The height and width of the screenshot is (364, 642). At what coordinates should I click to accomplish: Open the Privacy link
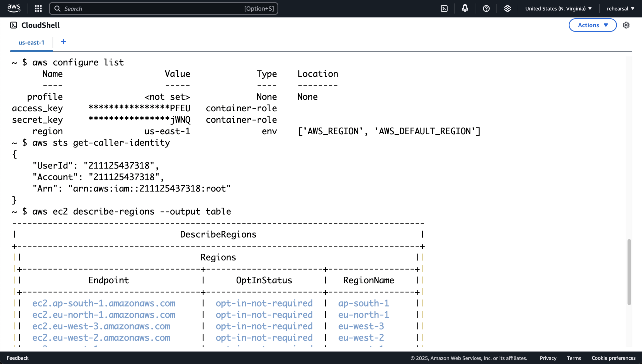548,358
